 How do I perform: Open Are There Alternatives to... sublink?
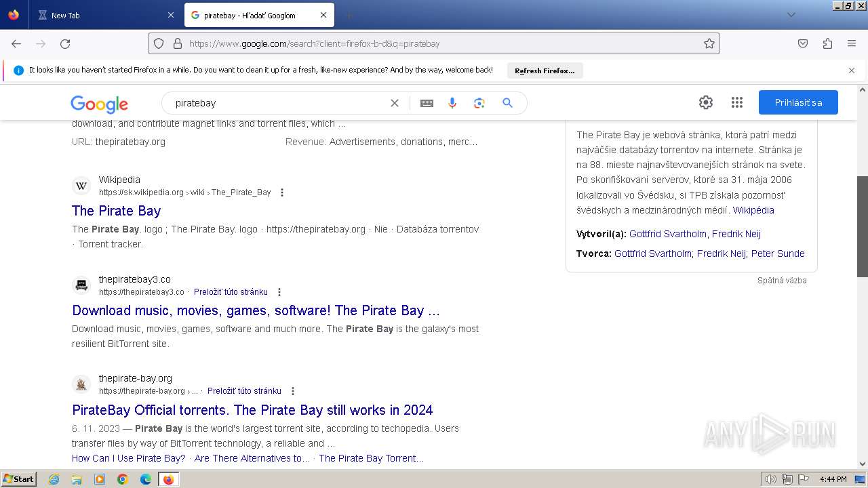tap(252, 458)
